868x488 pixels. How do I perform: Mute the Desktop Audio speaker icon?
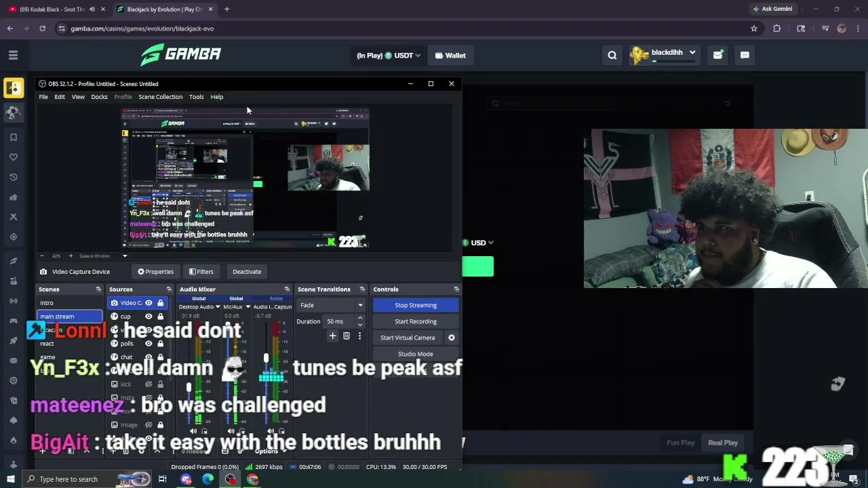[x=194, y=431]
